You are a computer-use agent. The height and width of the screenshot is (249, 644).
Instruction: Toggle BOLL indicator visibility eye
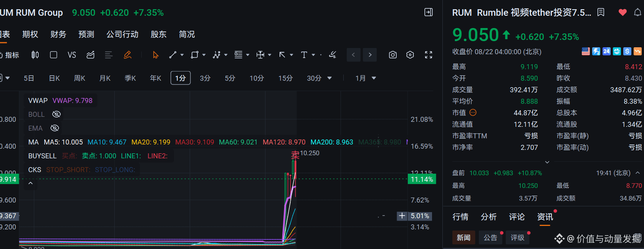pos(56,114)
